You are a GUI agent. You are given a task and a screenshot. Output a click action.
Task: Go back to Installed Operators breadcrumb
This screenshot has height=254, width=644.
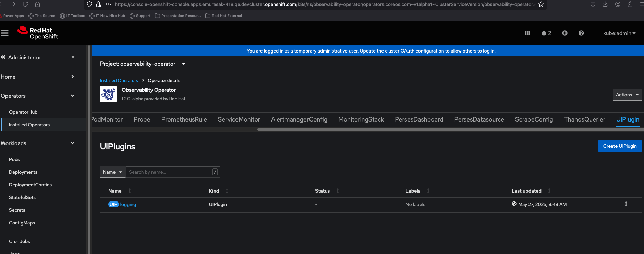[119, 80]
